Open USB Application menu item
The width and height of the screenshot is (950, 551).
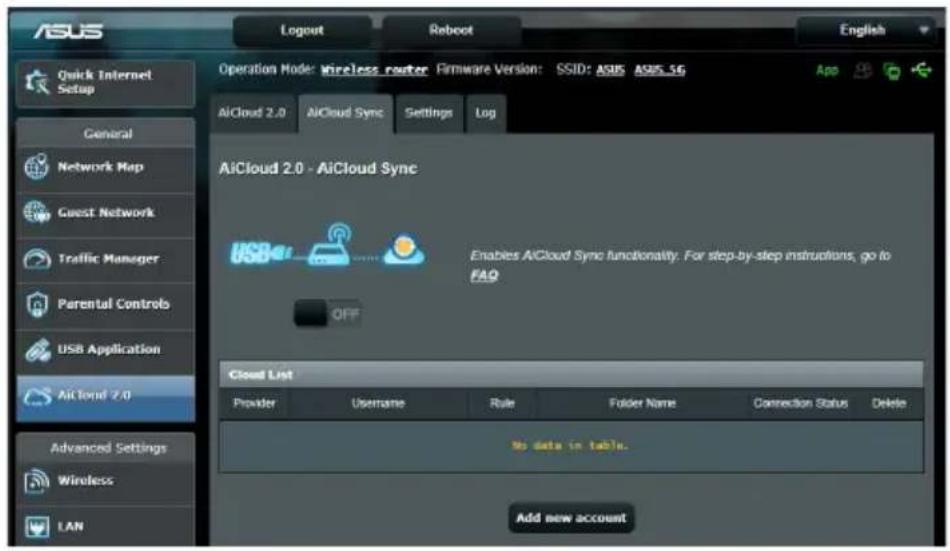pos(106,350)
